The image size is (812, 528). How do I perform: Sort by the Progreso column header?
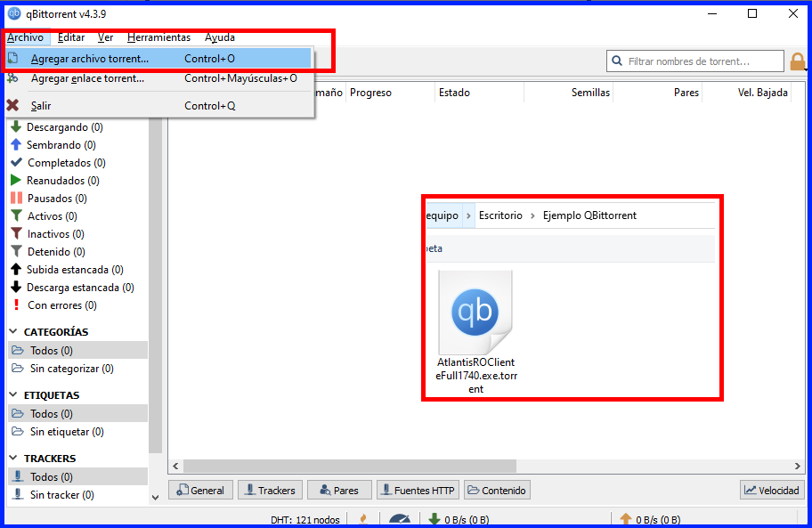point(390,93)
